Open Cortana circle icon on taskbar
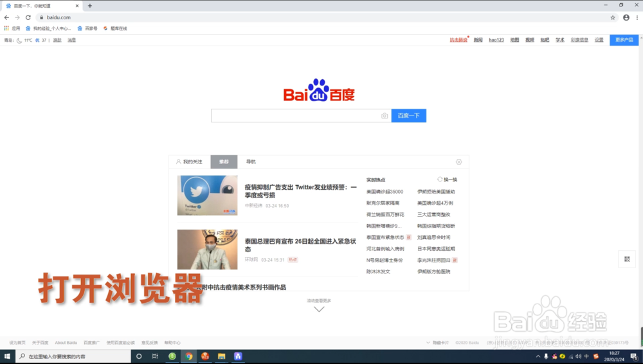643x364 pixels. point(139,356)
